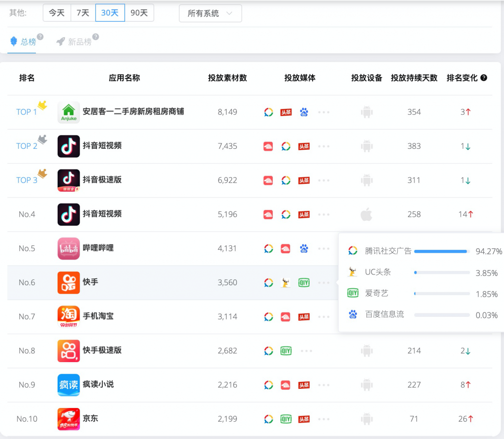Click the 2,682 material count value

point(227,351)
